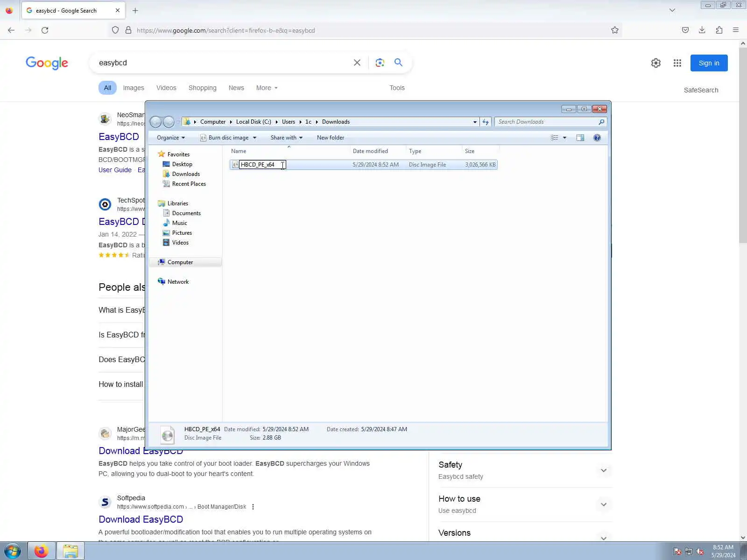This screenshot has height=560, width=747.
Task: Refresh the Downloads folder address bar
Action: pos(486,122)
